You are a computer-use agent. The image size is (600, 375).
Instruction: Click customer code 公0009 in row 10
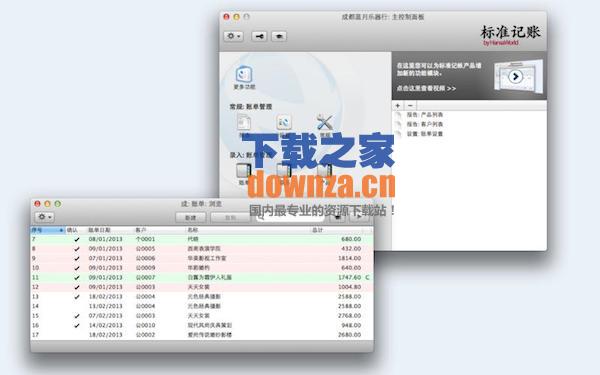point(145,268)
